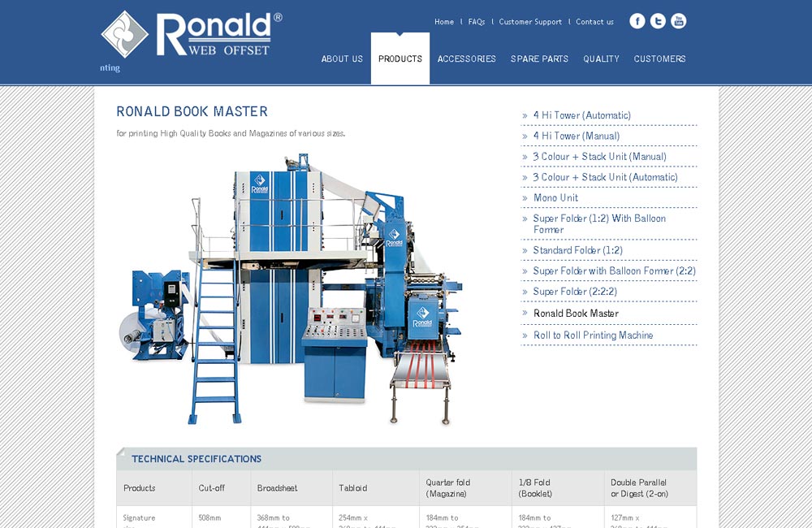Open the Customers menu item
This screenshot has width=812, height=528.
pyautogui.click(x=659, y=59)
